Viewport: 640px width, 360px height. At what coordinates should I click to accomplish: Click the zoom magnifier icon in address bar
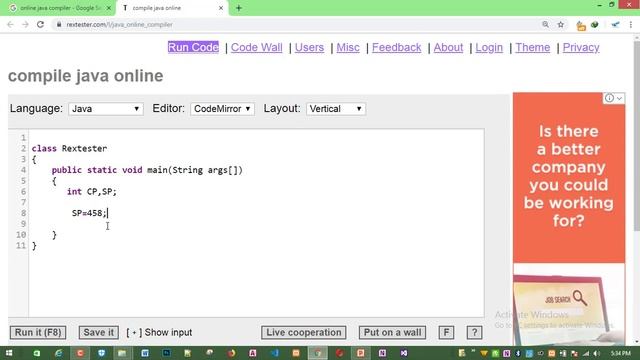(545, 24)
